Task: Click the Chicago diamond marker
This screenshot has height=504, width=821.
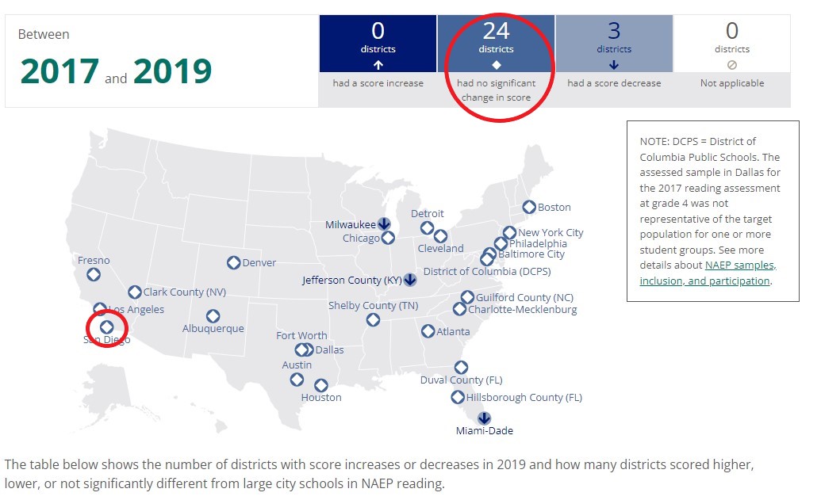Action: point(388,238)
